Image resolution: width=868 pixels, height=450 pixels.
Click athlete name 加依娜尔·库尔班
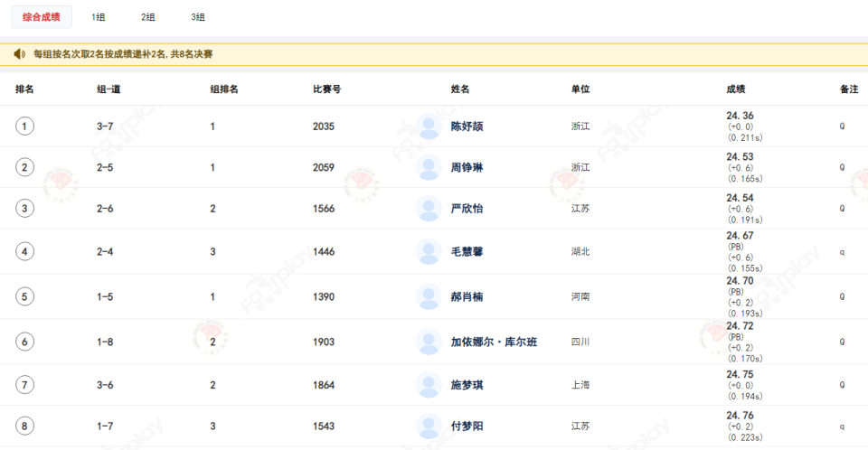click(x=494, y=342)
